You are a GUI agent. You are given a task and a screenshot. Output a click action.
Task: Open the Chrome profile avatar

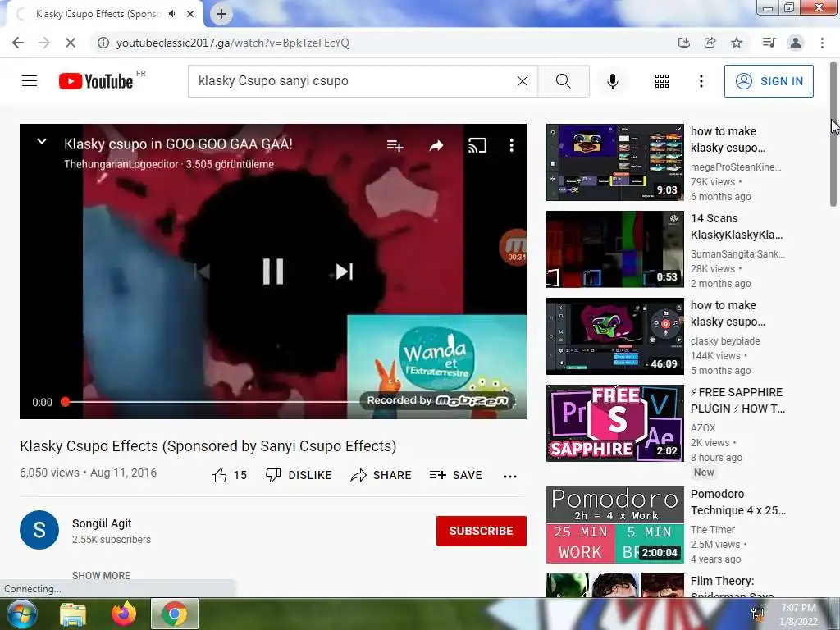pos(796,43)
